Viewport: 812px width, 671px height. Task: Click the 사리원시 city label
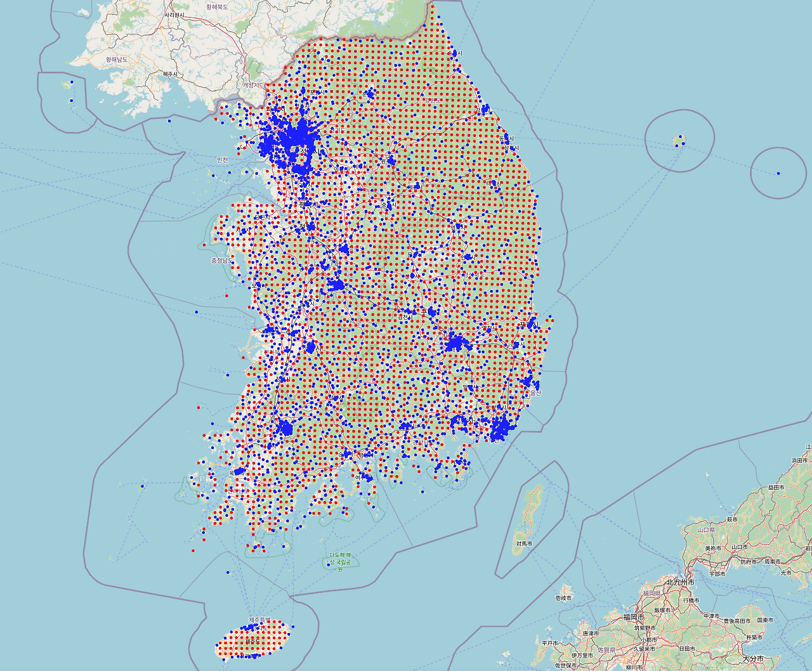[x=174, y=15]
